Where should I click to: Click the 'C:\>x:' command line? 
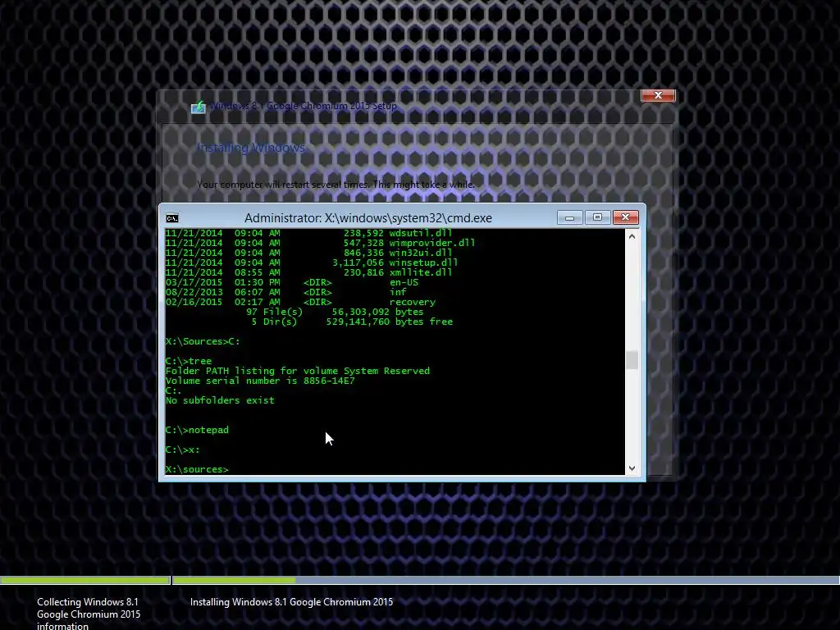tap(183, 450)
